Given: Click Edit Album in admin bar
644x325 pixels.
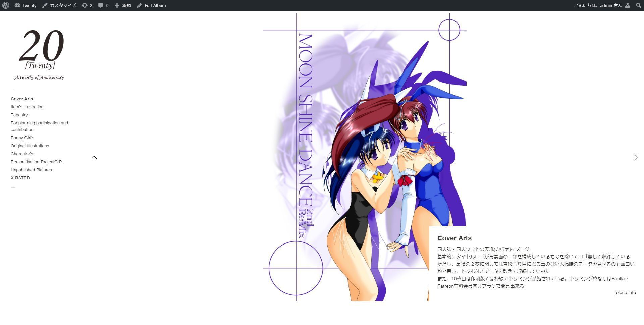Looking at the screenshot, I should (x=151, y=5).
